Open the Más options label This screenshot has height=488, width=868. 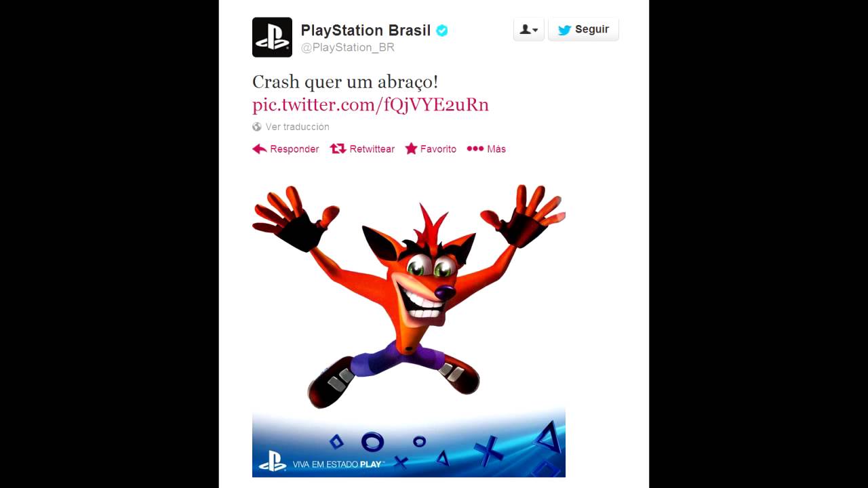496,149
